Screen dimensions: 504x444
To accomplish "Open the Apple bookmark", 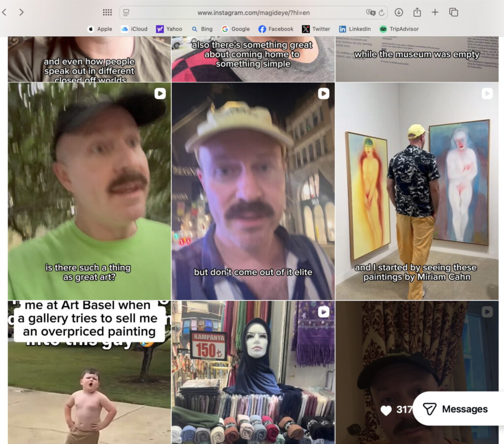I will pyautogui.click(x=99, y=29).
